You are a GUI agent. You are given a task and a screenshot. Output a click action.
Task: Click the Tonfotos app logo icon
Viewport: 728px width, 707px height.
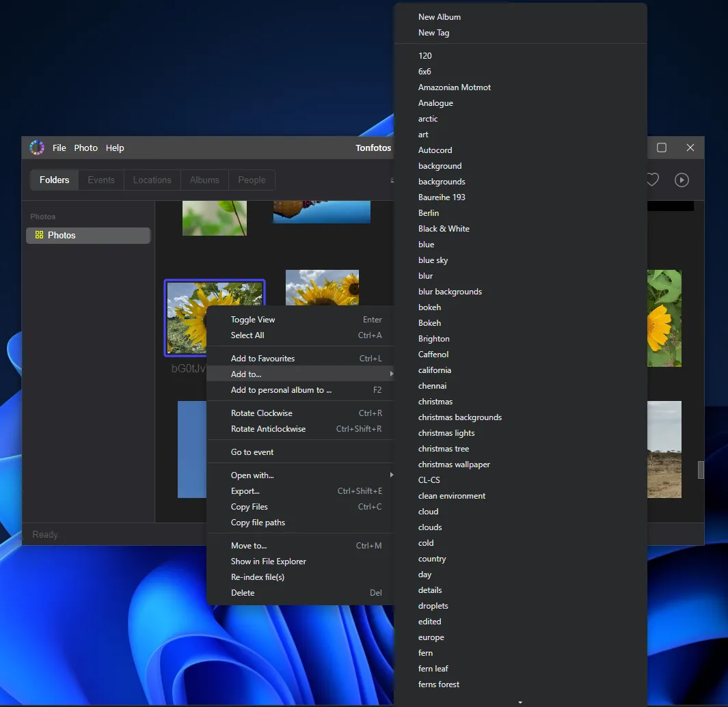point(37,148)
